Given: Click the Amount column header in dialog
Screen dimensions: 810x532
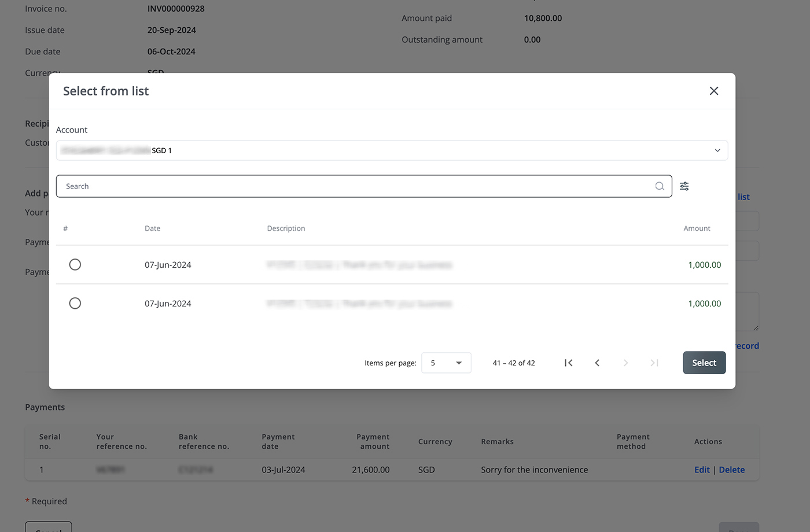Looking at the screenshot, I should (x=697, y=228).
